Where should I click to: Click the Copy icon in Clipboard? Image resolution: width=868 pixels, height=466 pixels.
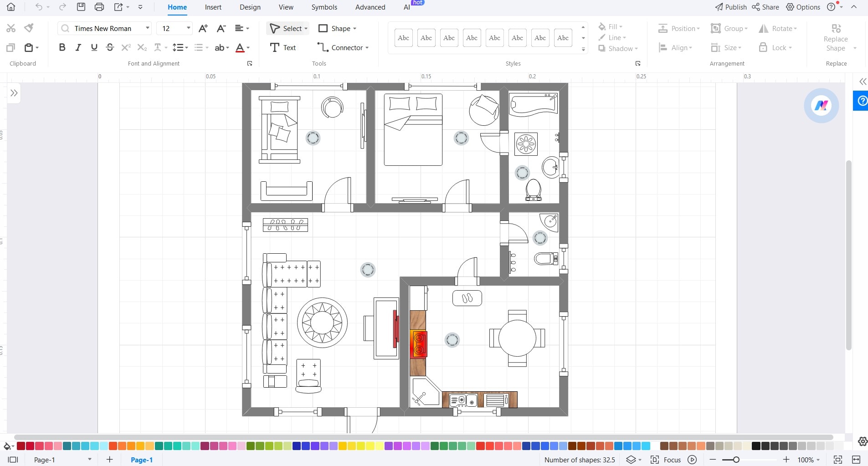click(x=11, y=47)
